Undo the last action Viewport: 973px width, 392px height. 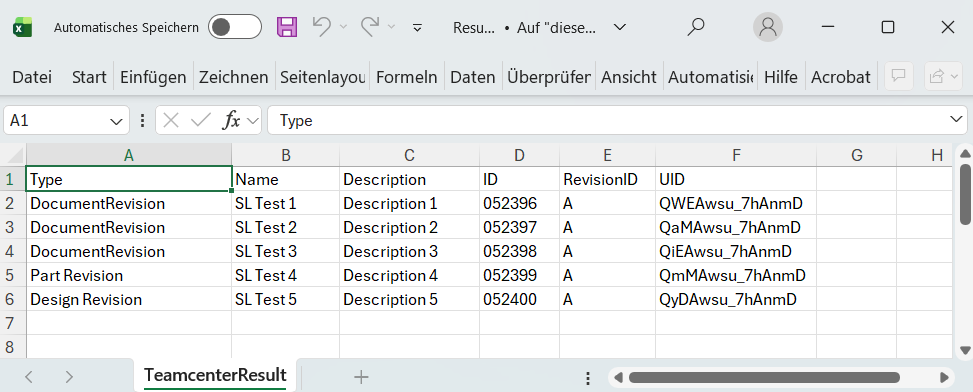pyautogui.click(x=321, y=27)
